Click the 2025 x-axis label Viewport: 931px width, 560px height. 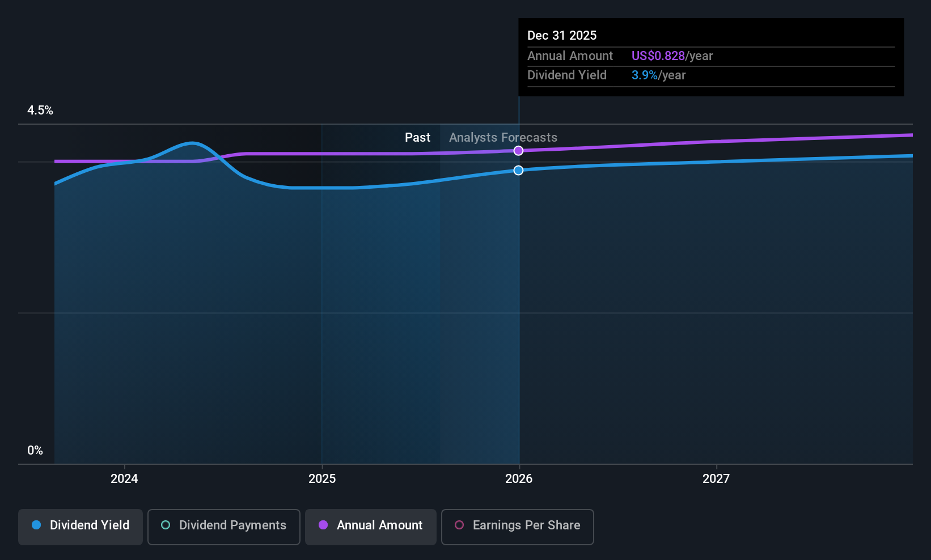[x=322, y=478]
